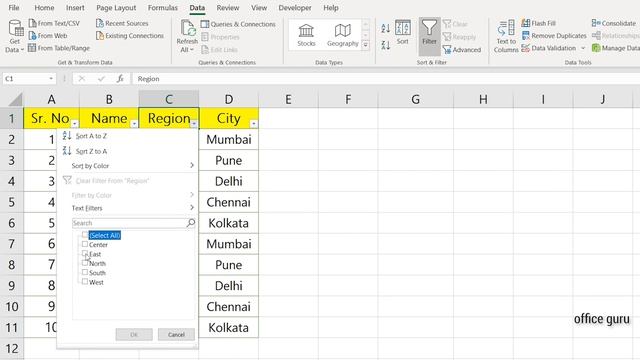The image size is (640, 360).
Task: Open the Sr. No filter dropdown
Action: [x=75, y=124]
